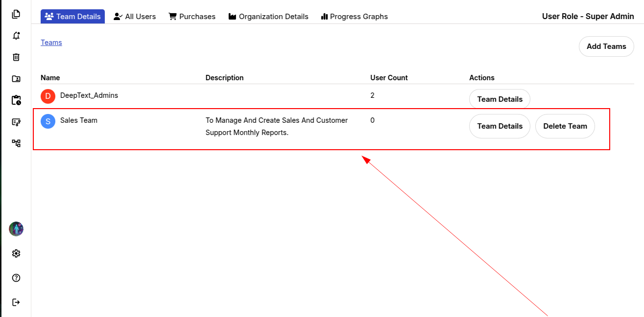
Task: Switch to the Purchases tab
Action: click(x=192, y=17)
